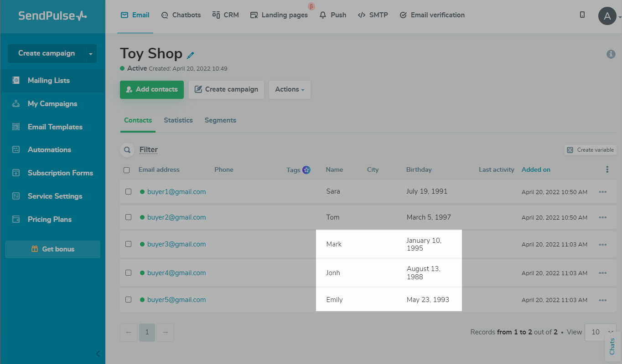This screenshot has width=622, height=364.
Task: Open the buyer1@gmail.com contact link
Action: 176,192
